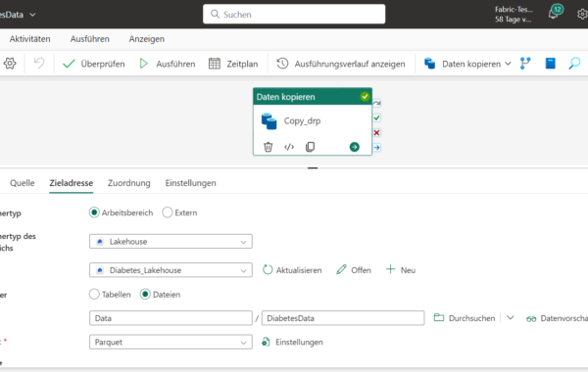
Task: Click the Fabric trial status text
Action: tap(513, 15)
